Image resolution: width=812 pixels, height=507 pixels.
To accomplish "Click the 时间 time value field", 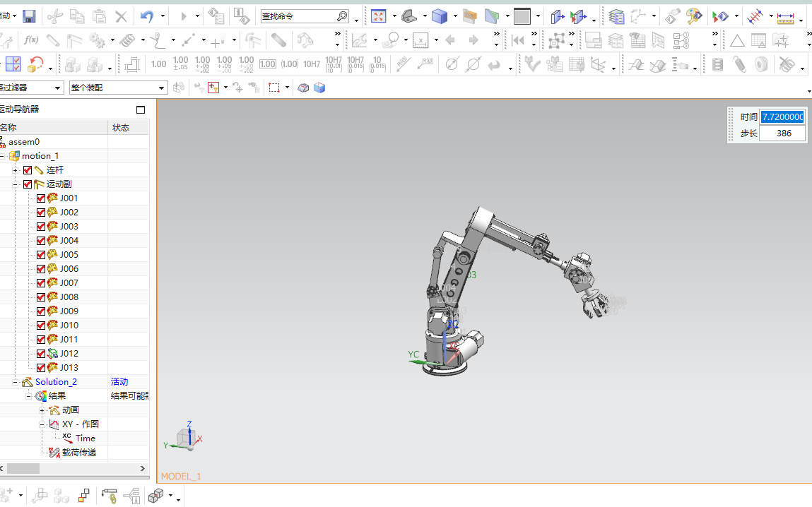I will click(x=782, y=117).
